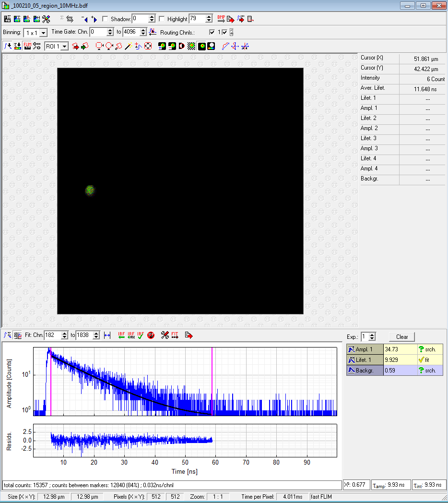Open fit settings wrench icon
This screenshot has height=503, width=448.
tap(165, 335)
